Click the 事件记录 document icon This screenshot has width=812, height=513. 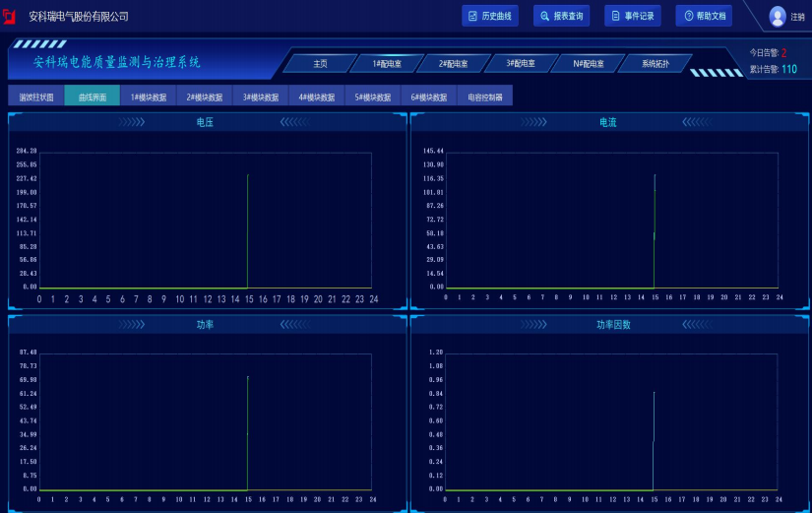tap(615, 16)
